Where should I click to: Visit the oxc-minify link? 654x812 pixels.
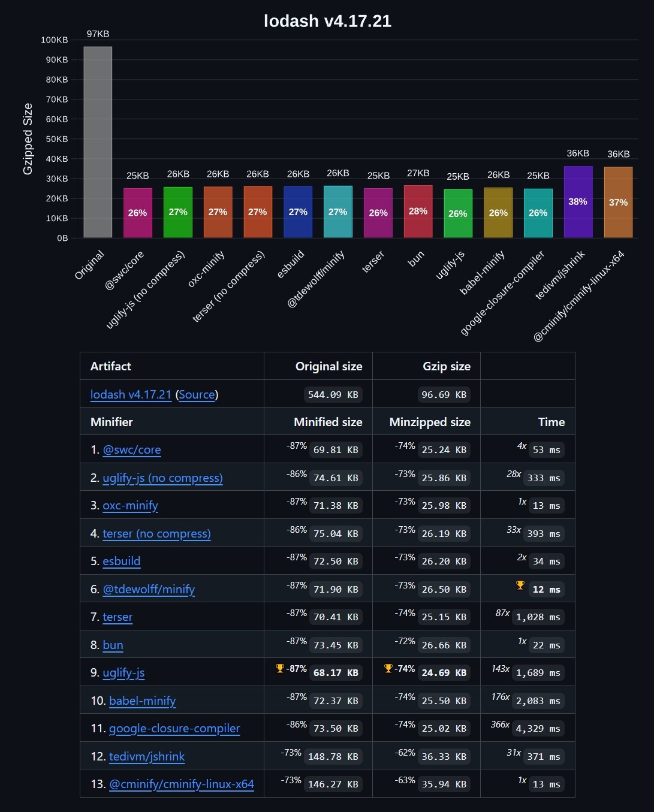[x=130, y=505]
